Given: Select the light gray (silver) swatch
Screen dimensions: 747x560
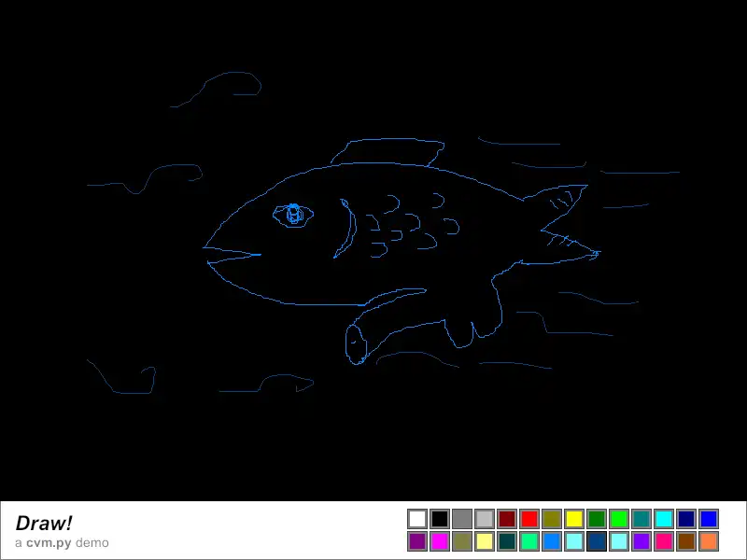Looking at the screenshot, I should tap(485, 519).
